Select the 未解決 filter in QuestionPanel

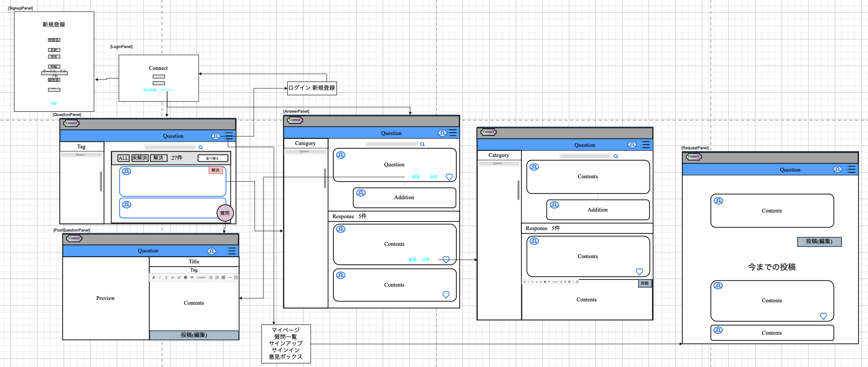point(140,158)
